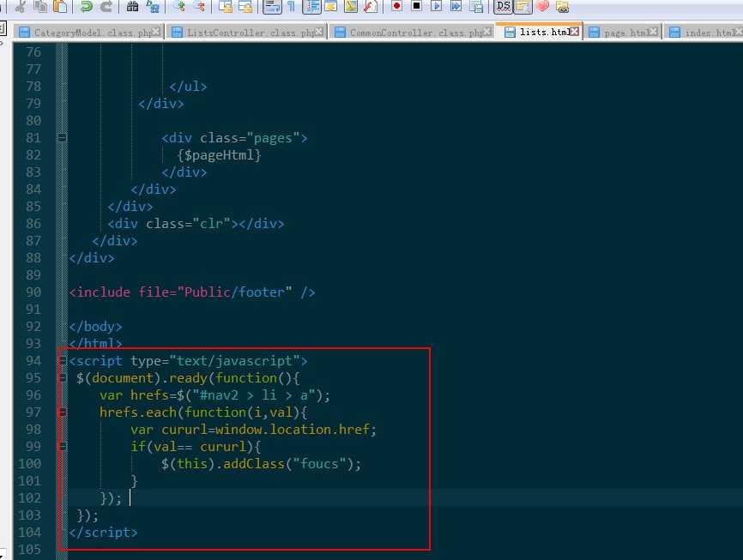
Task: Click the DS spell-check toolbar icon
Action: tap(503, 7)
